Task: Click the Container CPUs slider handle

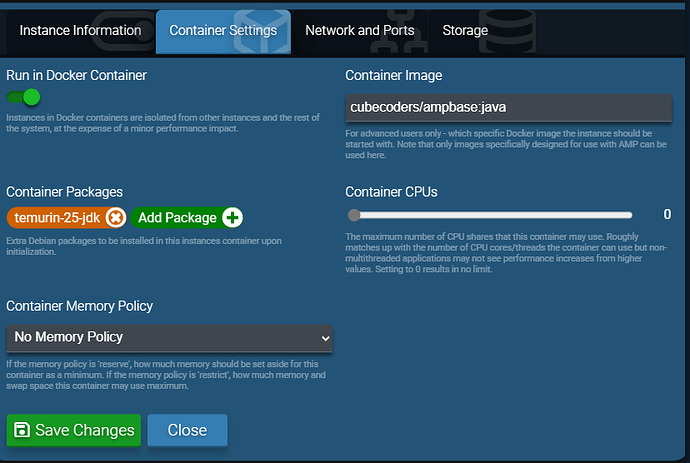Action: click(x=354, y=215)
